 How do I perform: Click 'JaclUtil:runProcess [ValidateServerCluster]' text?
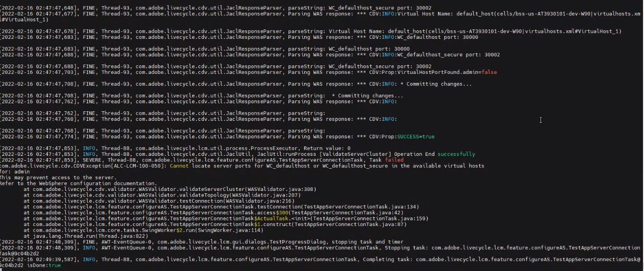tap(324, 154)
